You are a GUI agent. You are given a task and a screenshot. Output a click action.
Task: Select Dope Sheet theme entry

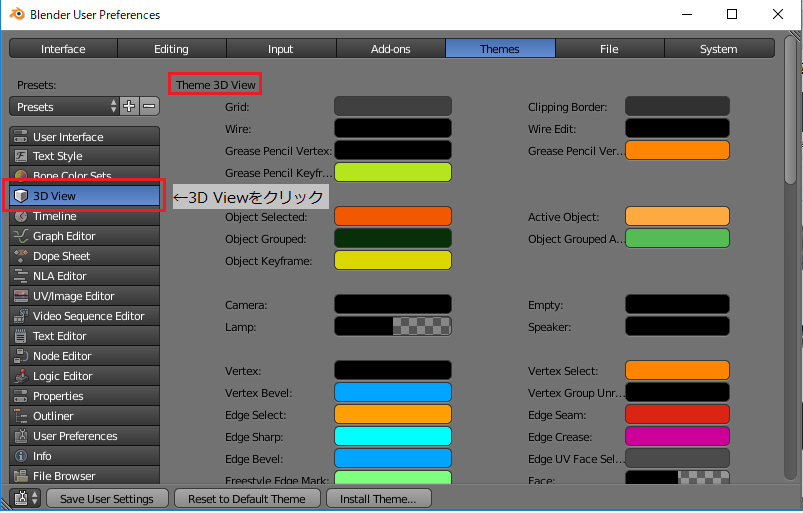coord(84,256)
